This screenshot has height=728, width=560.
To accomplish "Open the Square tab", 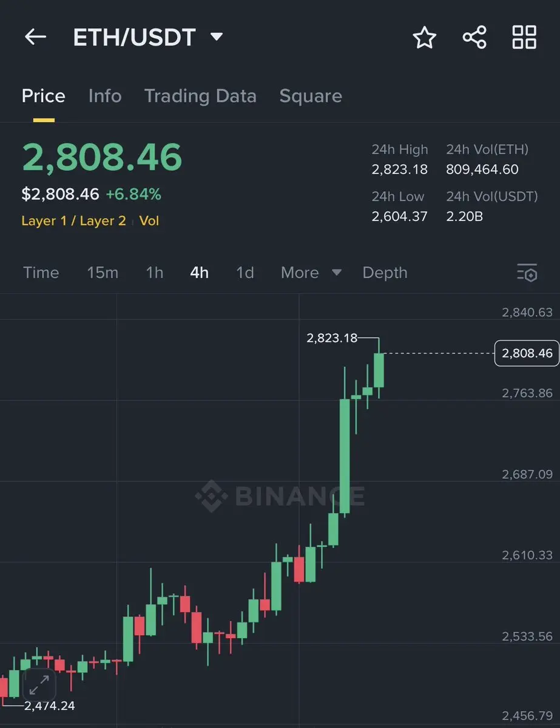I will [311, 96].
